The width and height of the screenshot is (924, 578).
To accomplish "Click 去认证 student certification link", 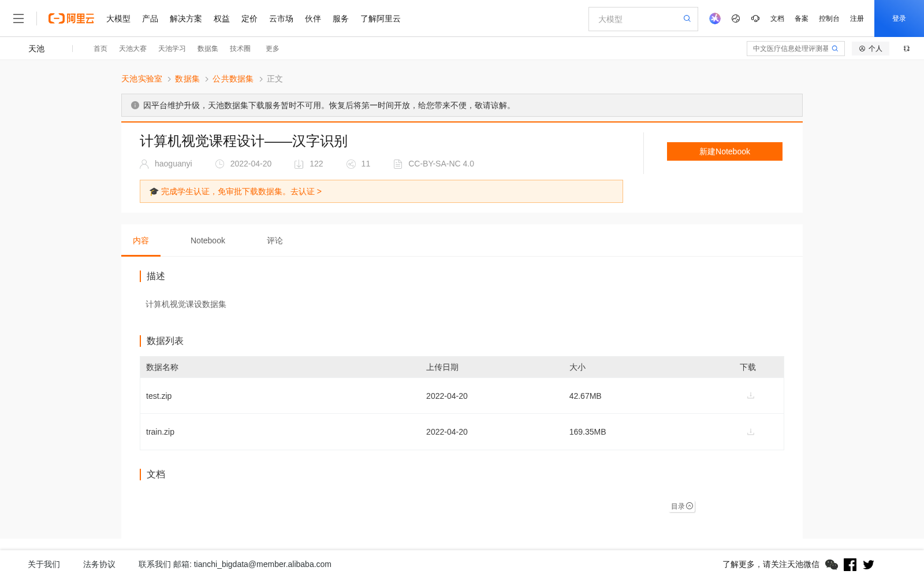I will pos(306,191).
